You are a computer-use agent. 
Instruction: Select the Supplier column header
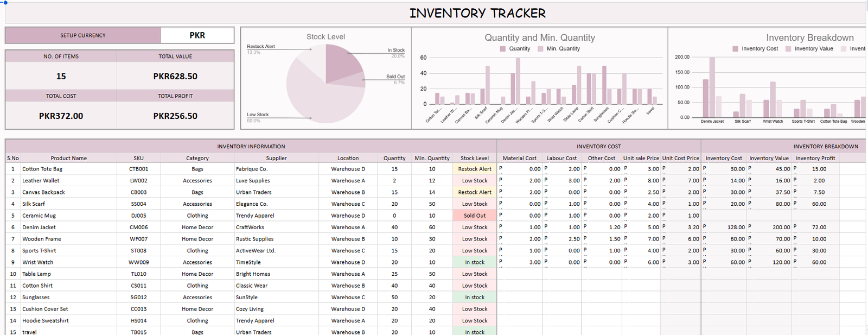276,158
